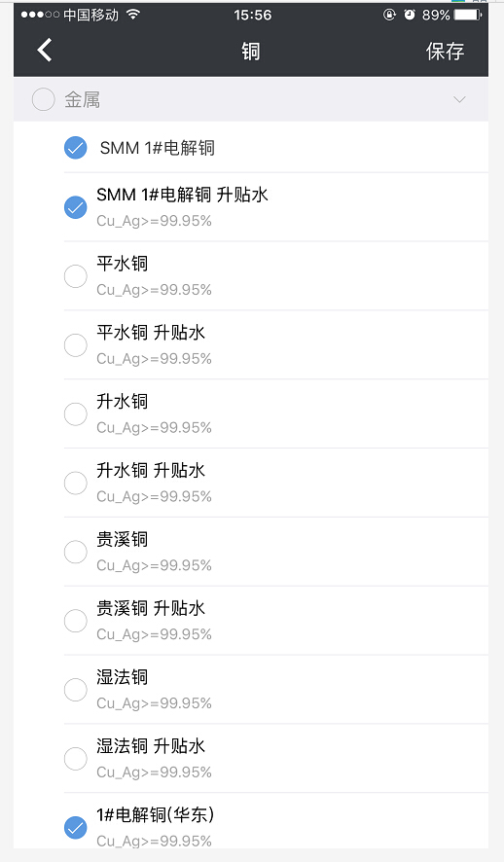Check the 平水铜 checkbox
504x862 pixels.
click(75, 276)
